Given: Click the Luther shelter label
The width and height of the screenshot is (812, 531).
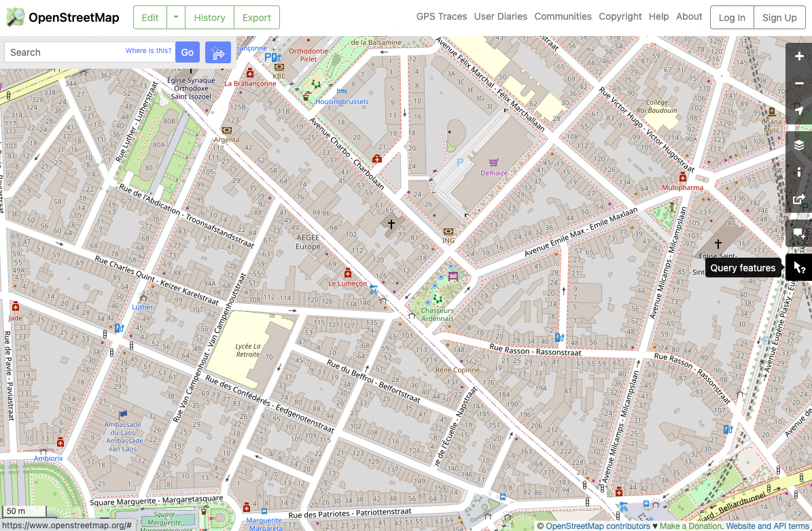Looking at the screenshot, I should click(142, 307).
